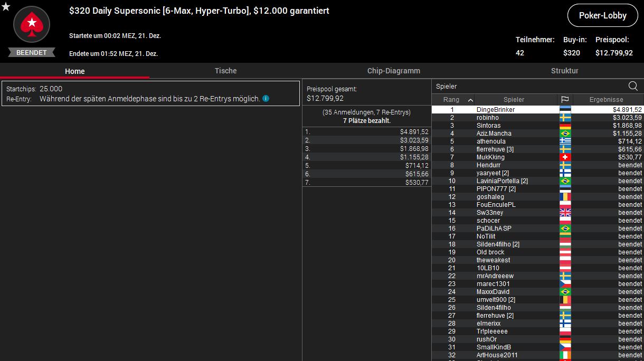Viewport: 644px width, 361px height.
Task: Select the robinho row in results
Action: coord(487,118)
